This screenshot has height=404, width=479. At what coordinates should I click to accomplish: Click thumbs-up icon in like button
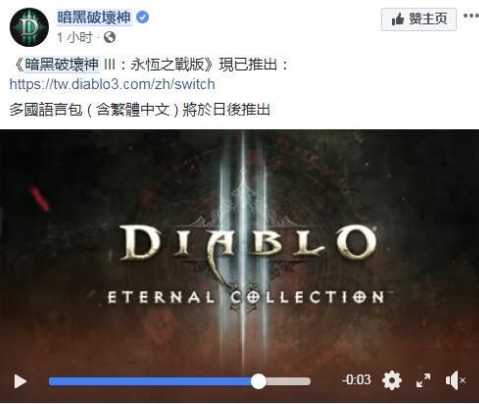pos(398,19)
